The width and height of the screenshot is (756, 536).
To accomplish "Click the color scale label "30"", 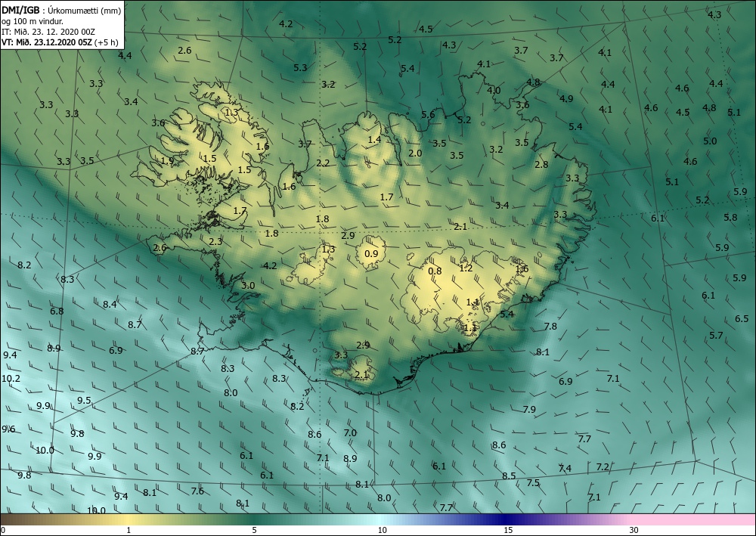I will coord(634,531).
